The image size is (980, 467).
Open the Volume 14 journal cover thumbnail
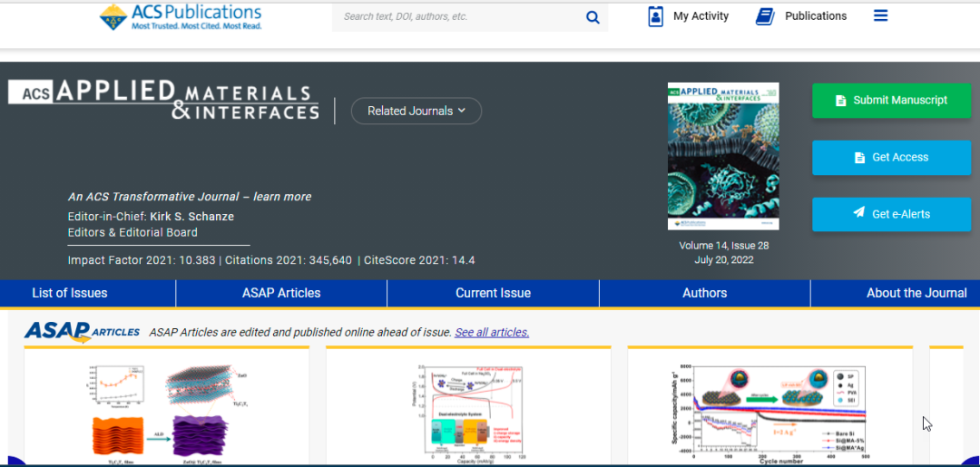(723, 156)
